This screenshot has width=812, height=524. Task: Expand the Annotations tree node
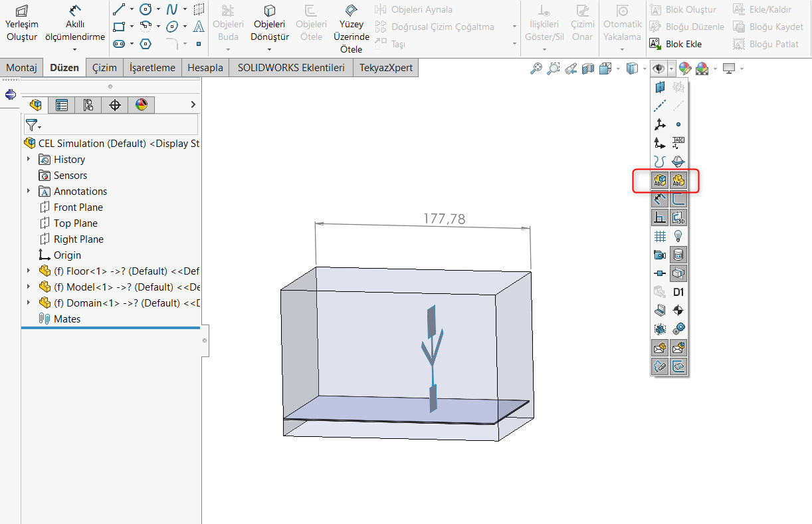pyautogui.click(x=29, y=192)
